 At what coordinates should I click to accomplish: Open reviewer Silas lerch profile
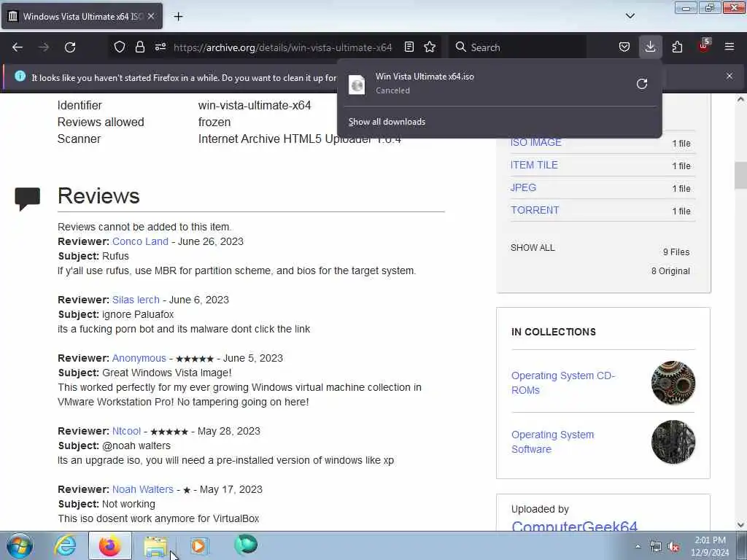coord(136,300)
